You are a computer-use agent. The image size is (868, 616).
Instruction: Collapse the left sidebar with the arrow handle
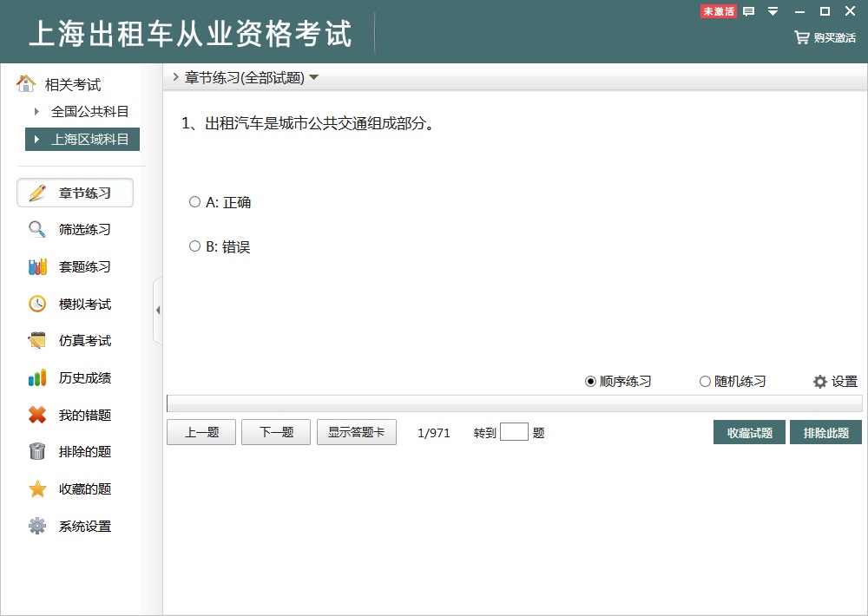[157, 311]
